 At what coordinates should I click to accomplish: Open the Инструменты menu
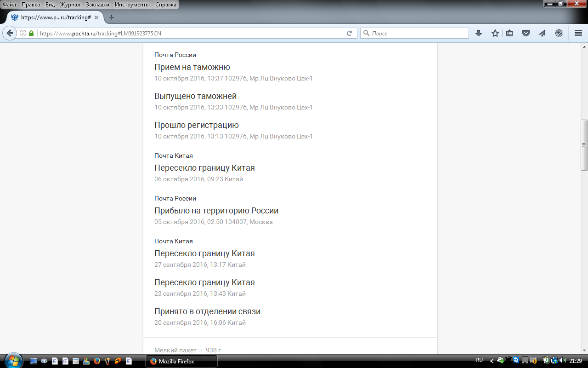(x=132, y=5)
